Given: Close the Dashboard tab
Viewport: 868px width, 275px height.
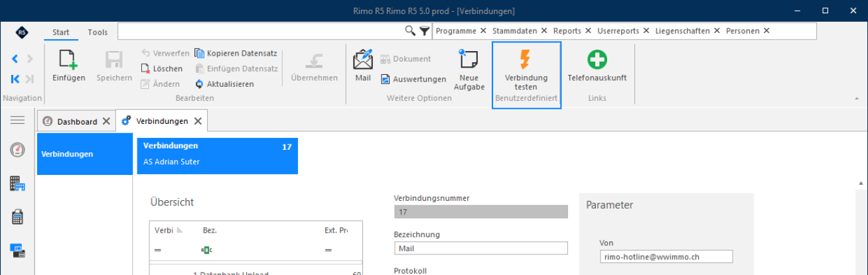Looking at the screenshot, I should [x=106, y=121].
